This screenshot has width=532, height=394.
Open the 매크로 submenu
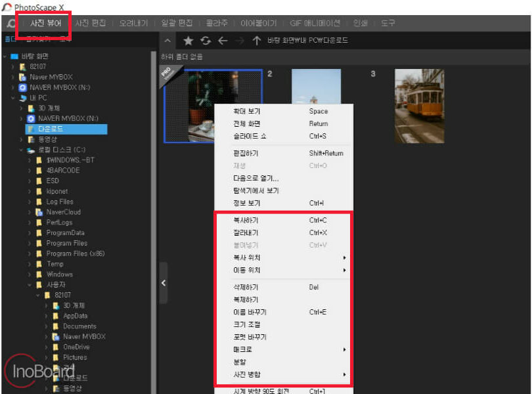[x=284, y=349]
